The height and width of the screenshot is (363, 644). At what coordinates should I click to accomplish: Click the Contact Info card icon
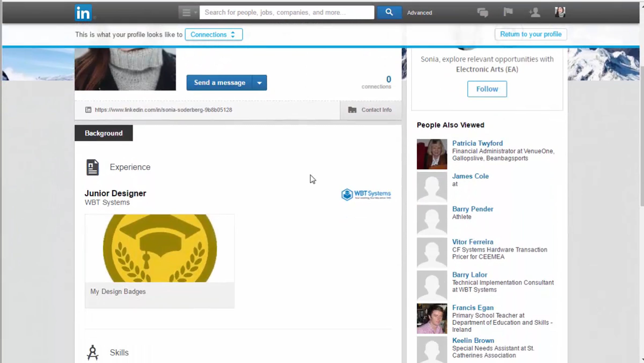(352, 110)
